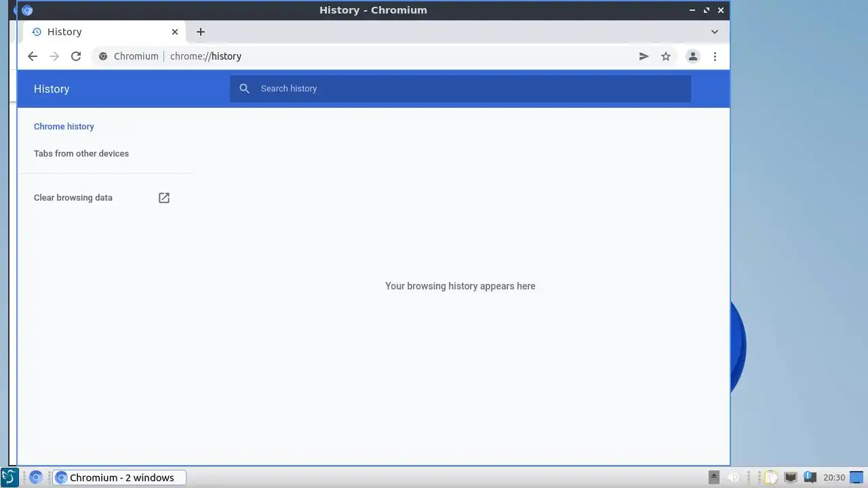Open the clipboard manager tray icon

click(771, 477)
